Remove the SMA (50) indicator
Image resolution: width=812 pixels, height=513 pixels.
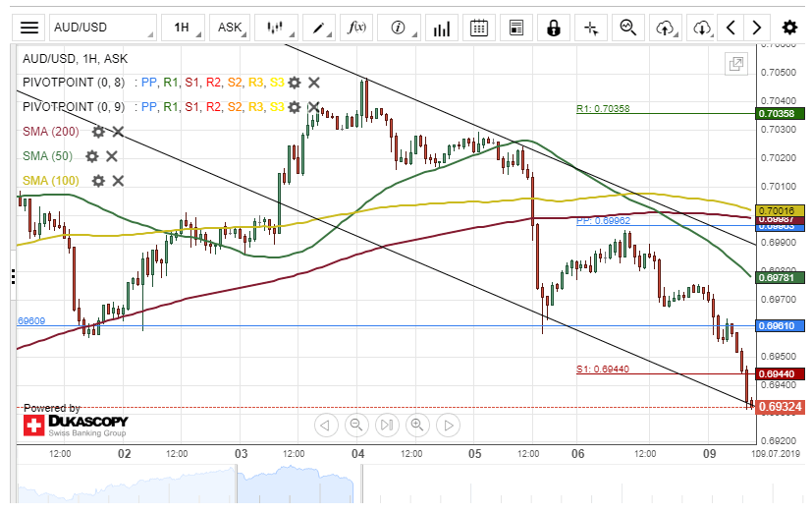tap(111, 156)
